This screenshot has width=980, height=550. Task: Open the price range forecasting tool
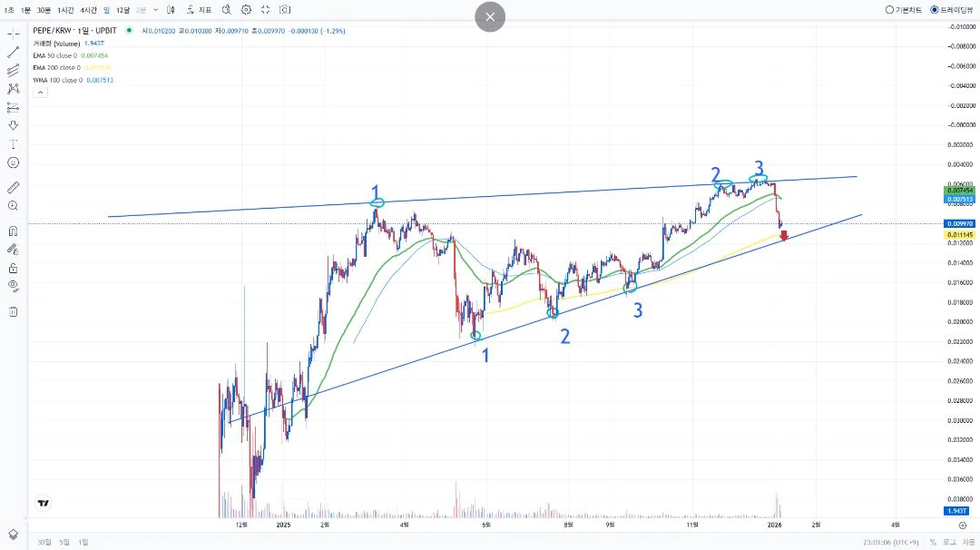13,107
